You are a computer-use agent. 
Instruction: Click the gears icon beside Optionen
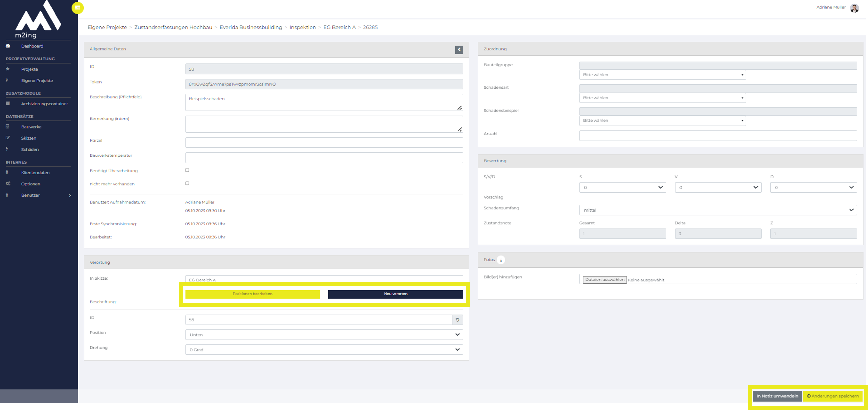pyautogui.click(x=8, y=184)
